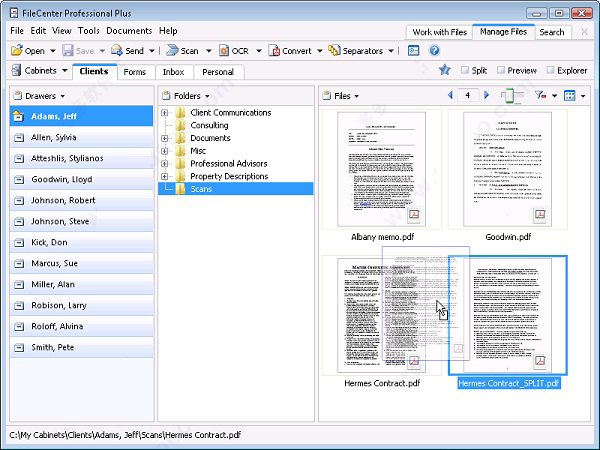Expand the Client Communications folder
600x450 pixels.
[x=165, y=113]
